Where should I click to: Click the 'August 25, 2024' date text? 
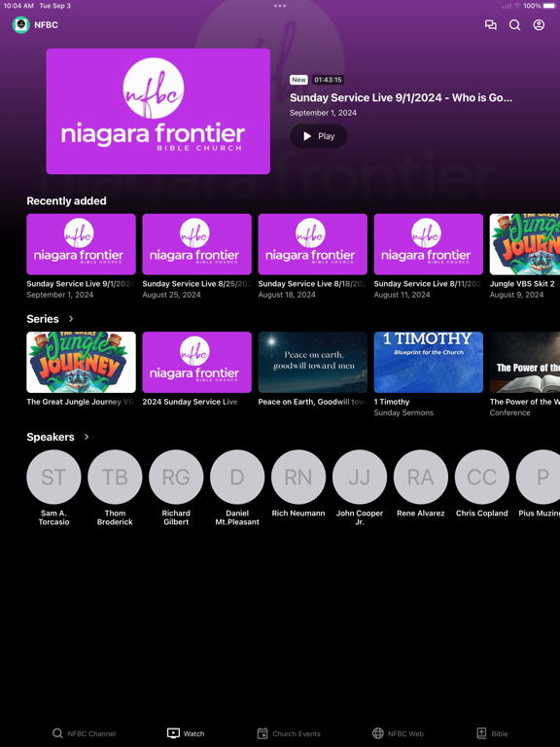click(x=171, y=295)
